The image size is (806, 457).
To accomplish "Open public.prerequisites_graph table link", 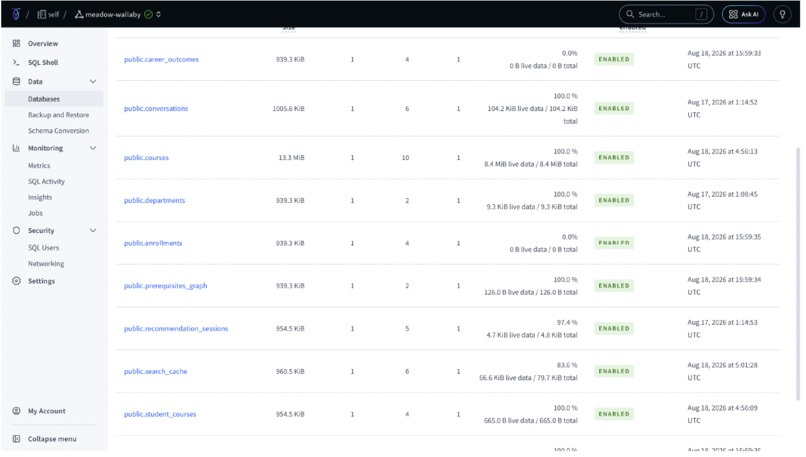I will tap(166, 286).
